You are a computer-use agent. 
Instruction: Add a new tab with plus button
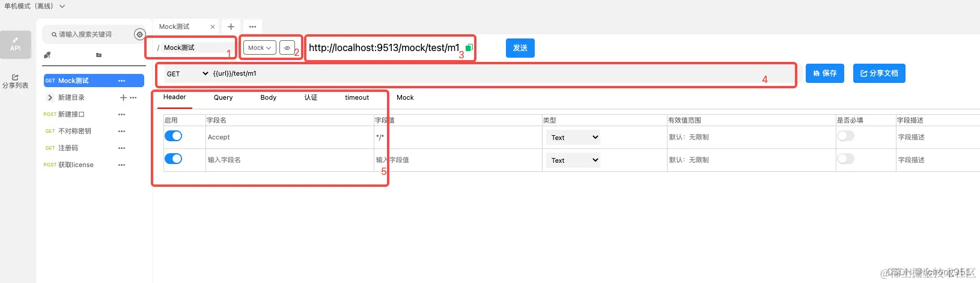pyautogui.click(x=231, y=26)
